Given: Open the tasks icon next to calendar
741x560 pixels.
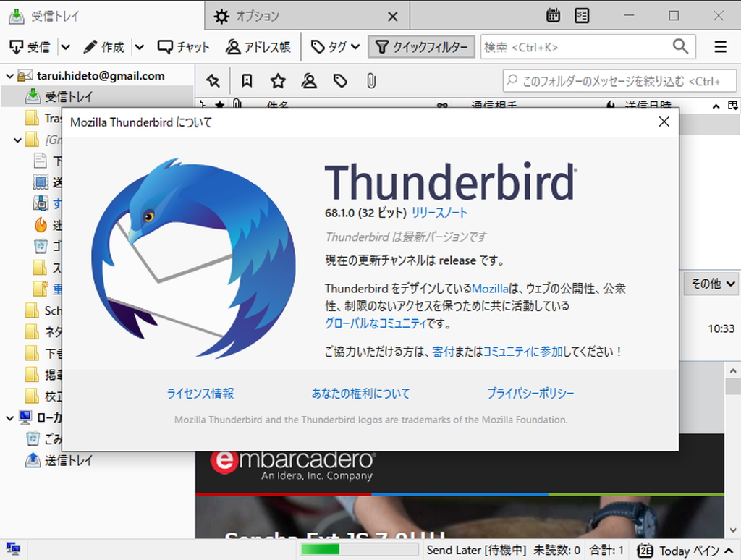Looking at the screenshot, I should (582, 15).
